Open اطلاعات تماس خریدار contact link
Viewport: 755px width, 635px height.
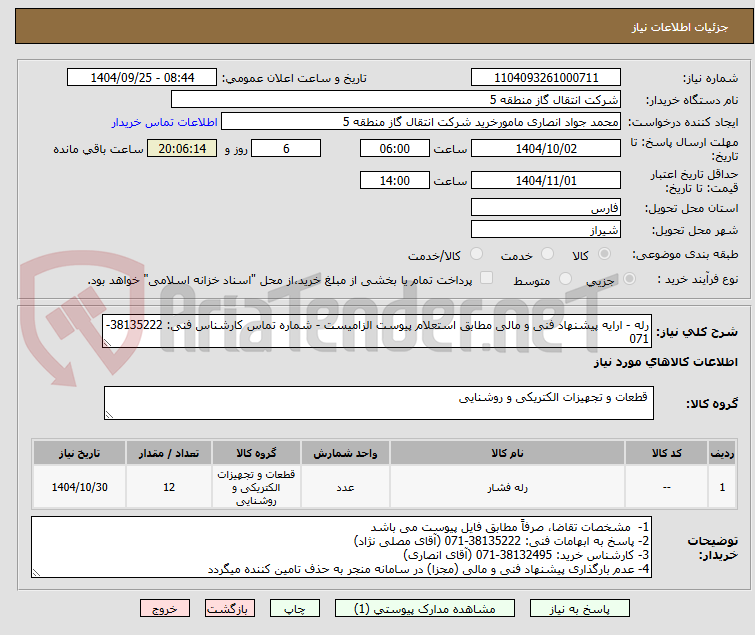[164, 122]
